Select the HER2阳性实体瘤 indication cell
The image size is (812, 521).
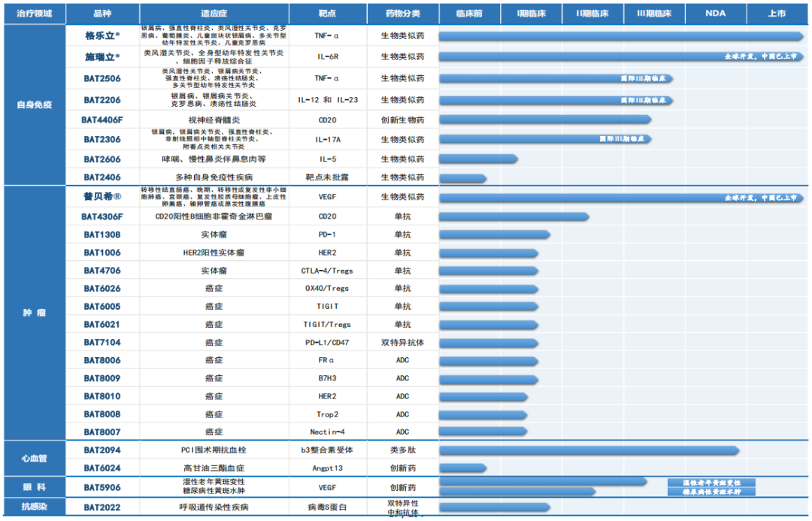[214, 253]
